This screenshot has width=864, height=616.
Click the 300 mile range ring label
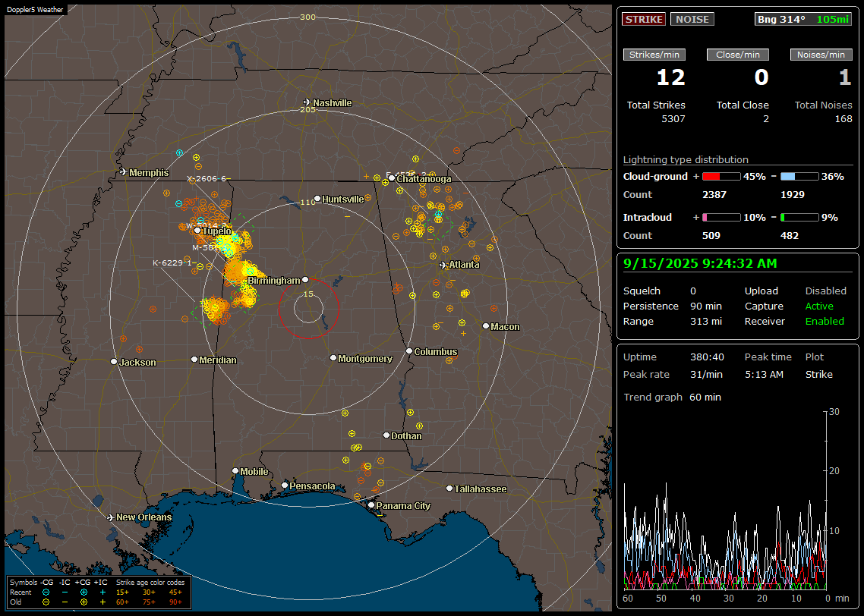coord(307,17)
